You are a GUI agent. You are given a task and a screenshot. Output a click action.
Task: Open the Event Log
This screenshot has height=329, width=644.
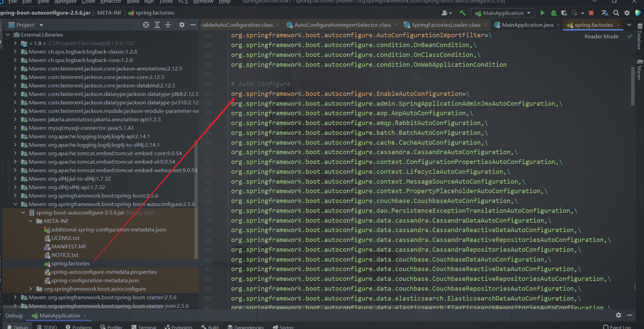pyautogui.click(x=617, y=327)
